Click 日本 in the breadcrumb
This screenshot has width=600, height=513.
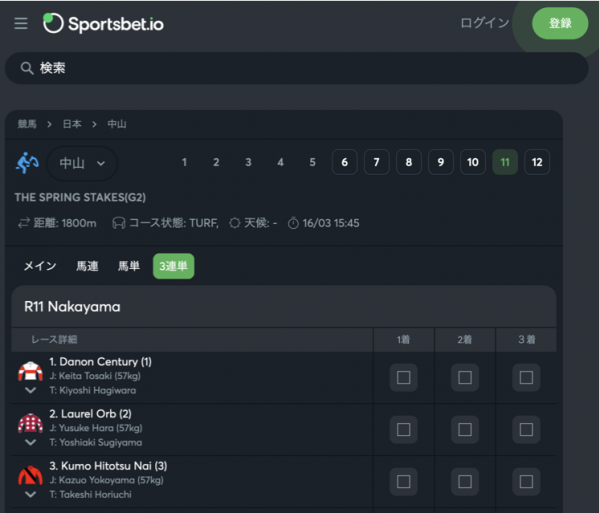72,124
